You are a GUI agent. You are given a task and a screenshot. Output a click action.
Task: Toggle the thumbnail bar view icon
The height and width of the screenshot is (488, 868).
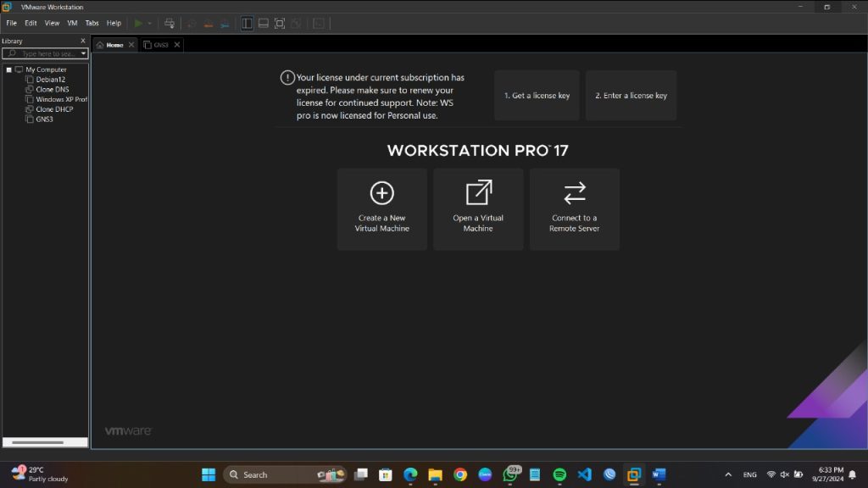point(263,24)
